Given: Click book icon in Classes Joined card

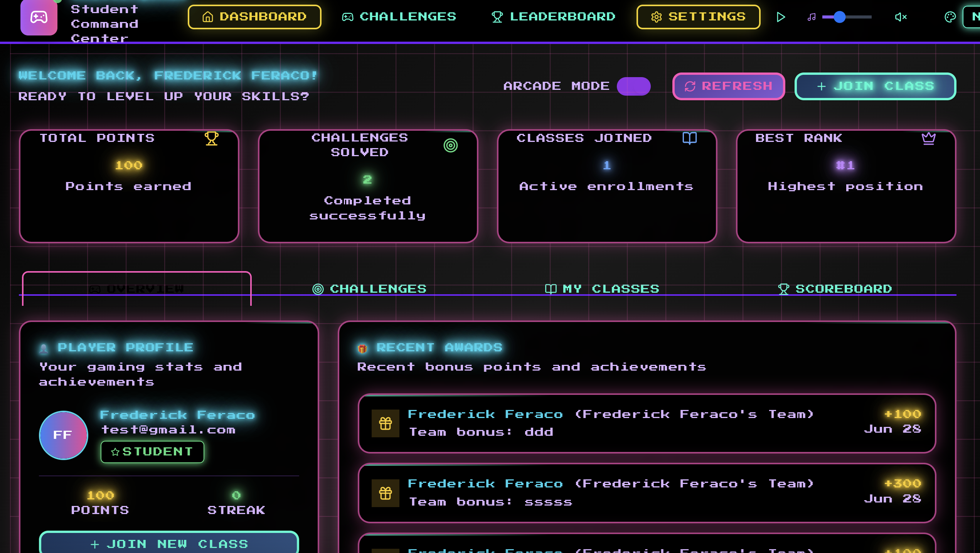Looking at the screenshot, I should coord(689,138).
